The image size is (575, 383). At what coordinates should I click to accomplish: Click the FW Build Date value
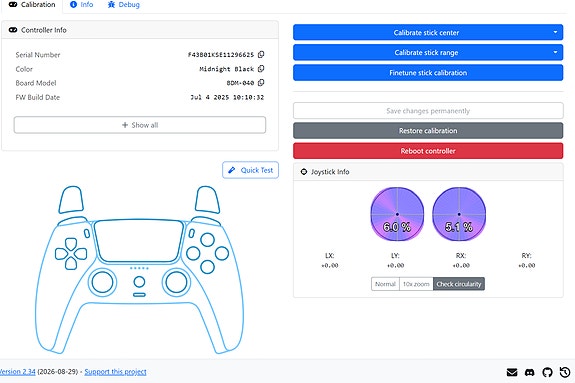227,97
